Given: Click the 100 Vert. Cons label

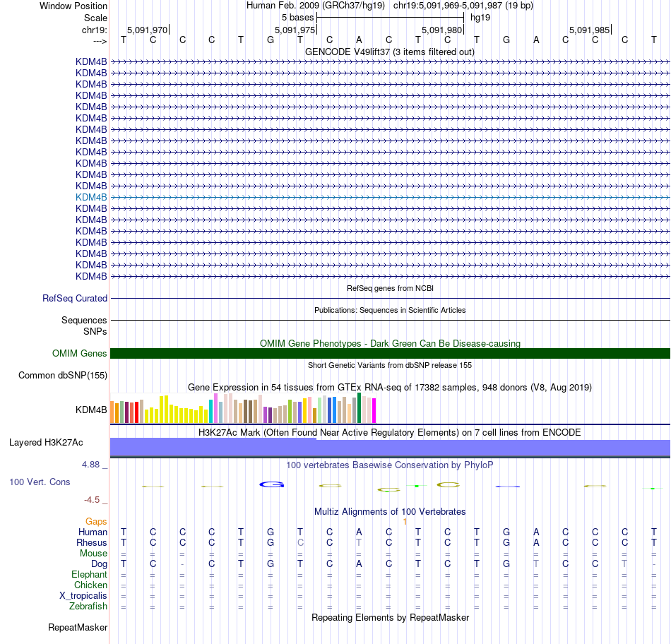Looking at the screenshot, I should (40, 482).
